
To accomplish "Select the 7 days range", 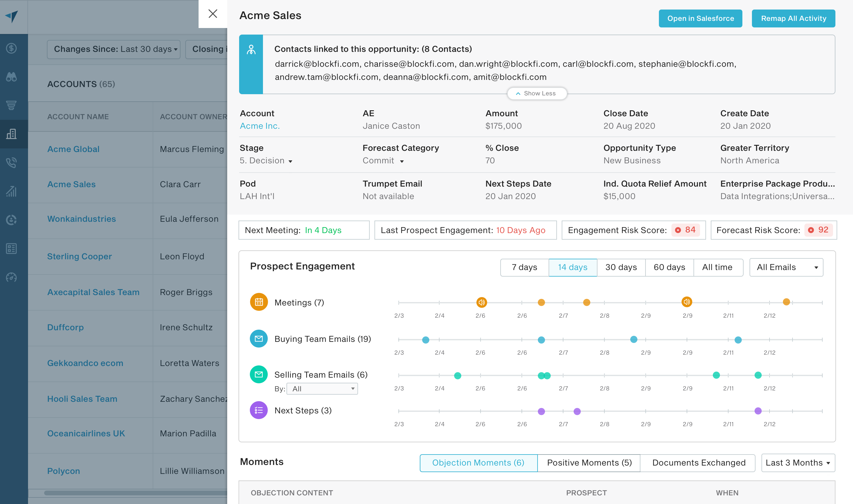I will 524,267.
